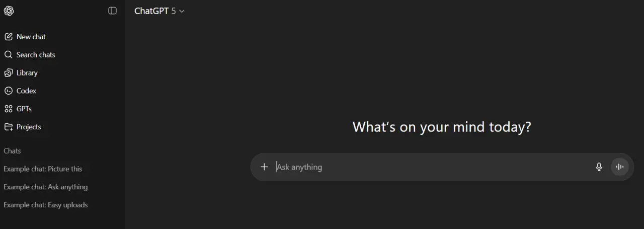Click the chevron next to ChatGPT 5
The width and height of the screenshot is (644, 229).
pyautogui.click(x=182, y=11)
